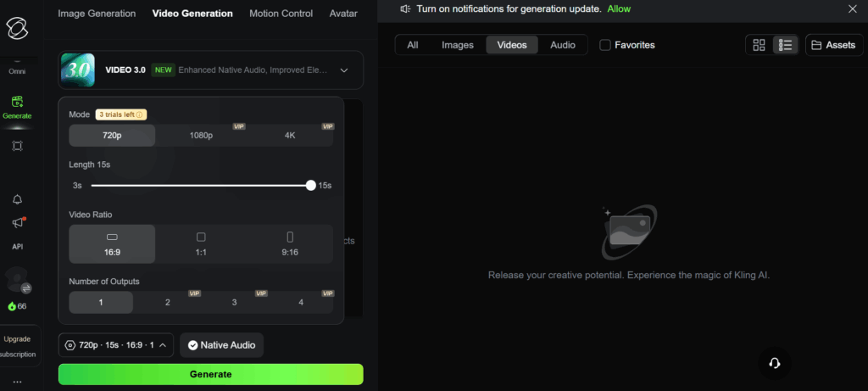
Task: Open the Generate sidebar section
Action: click(17, 108)
